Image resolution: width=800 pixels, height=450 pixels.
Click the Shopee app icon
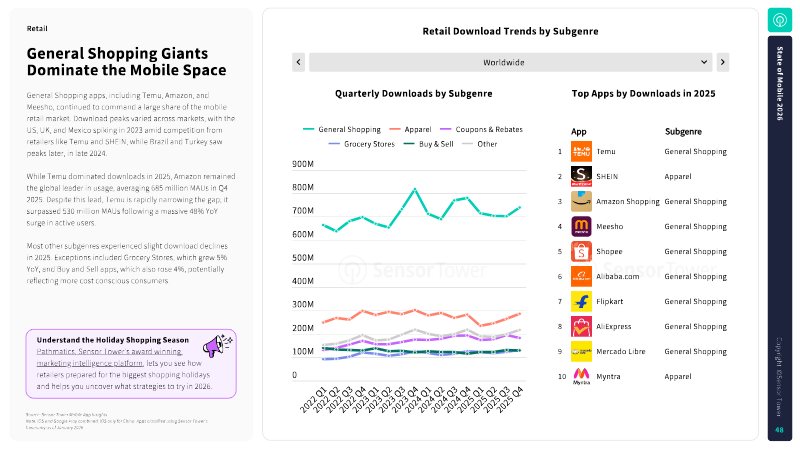(581, 251)
